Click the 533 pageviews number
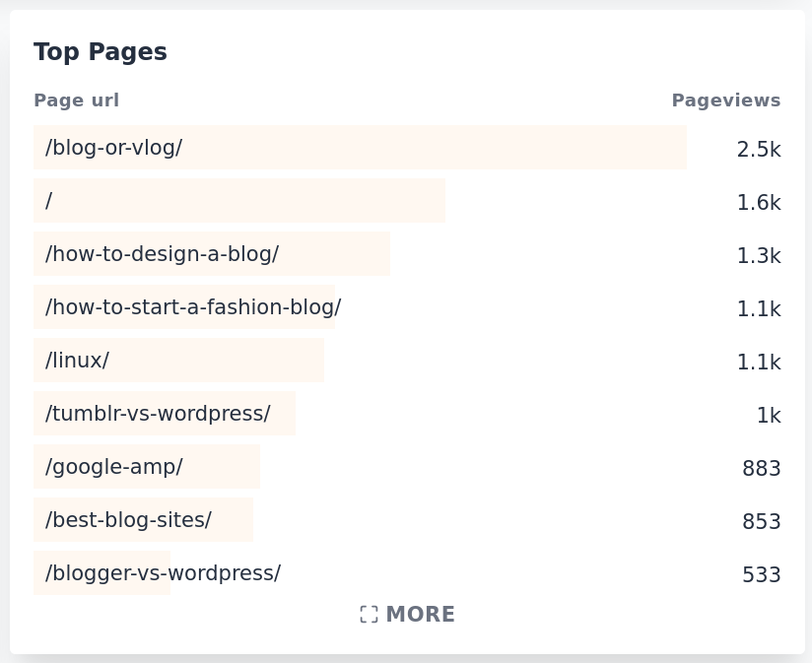 pos(761,575)
